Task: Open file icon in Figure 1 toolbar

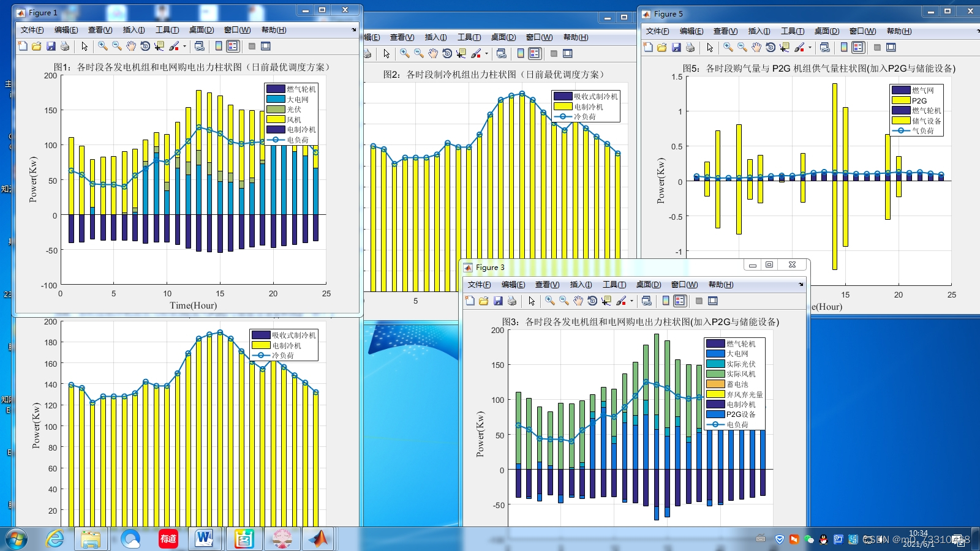Action: coord(37,46)
